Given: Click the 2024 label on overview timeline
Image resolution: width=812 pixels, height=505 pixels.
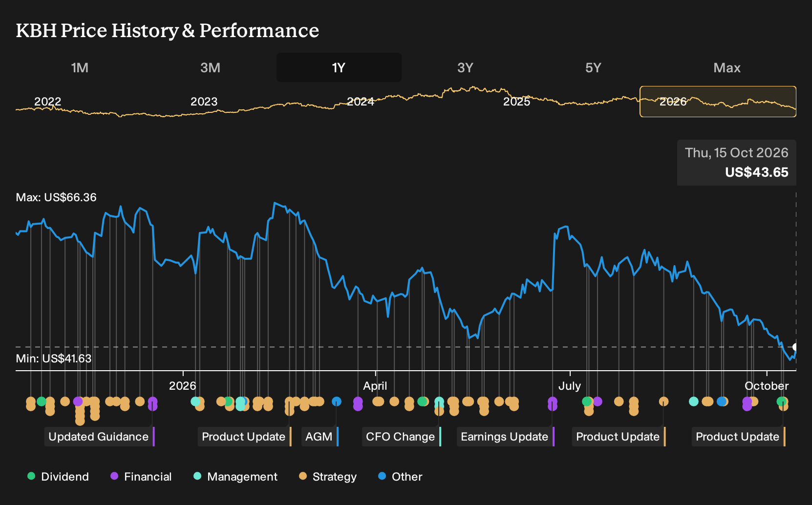Looking at the screenshot, I should pos(360,102).
